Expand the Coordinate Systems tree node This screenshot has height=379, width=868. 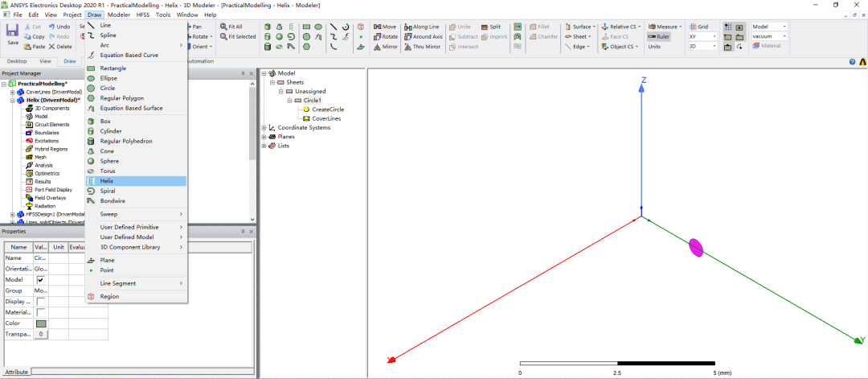264,127
